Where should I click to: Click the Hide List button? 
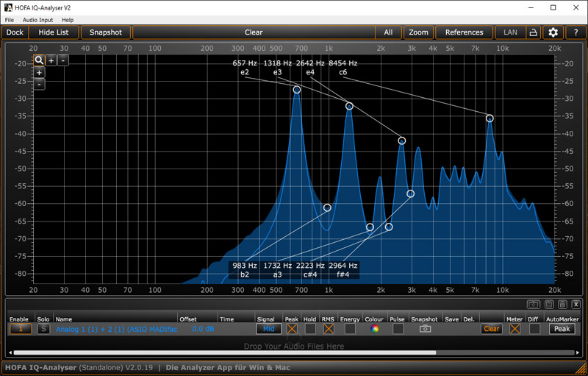tap(53, 32)
